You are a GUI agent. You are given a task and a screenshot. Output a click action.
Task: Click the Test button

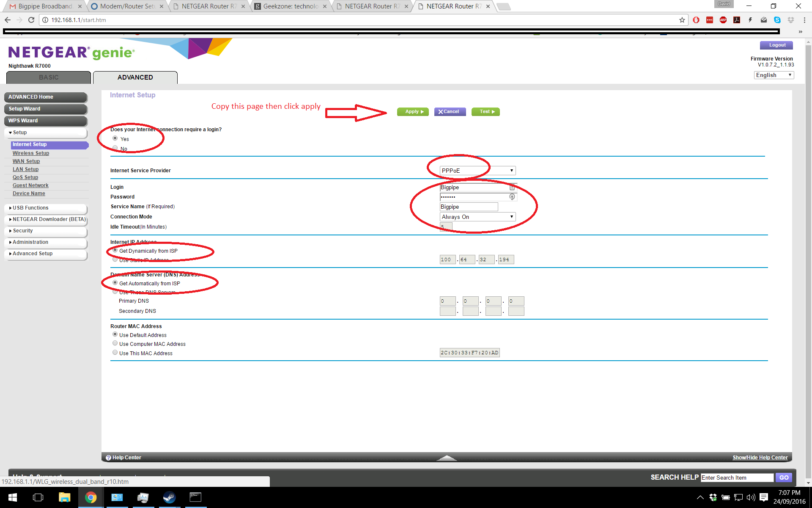click(486, 112)
